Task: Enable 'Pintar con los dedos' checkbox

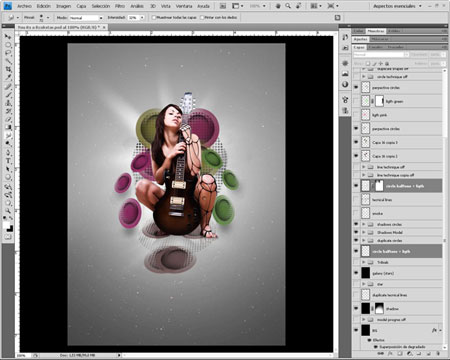Action: 202,17
